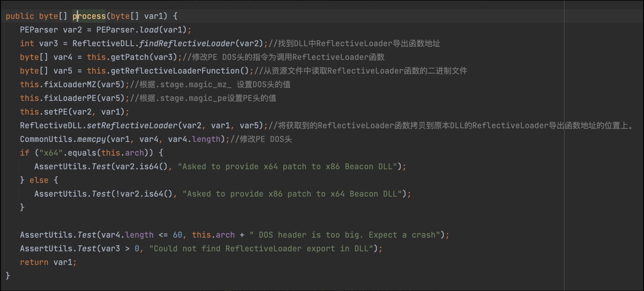This screenshot has width=644, height=291.
Task: Click the load method call on PEParser
Action: point(149,30)
